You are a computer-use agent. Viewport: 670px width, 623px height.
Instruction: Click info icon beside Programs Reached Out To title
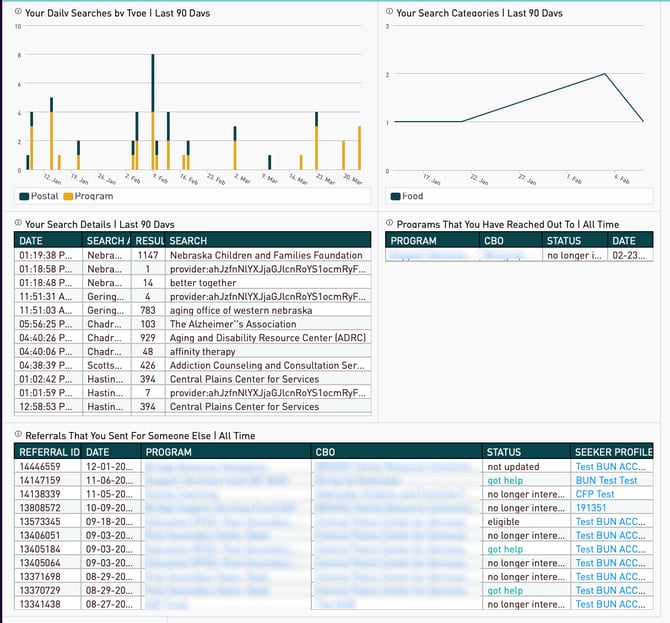[x=390, y=224]
